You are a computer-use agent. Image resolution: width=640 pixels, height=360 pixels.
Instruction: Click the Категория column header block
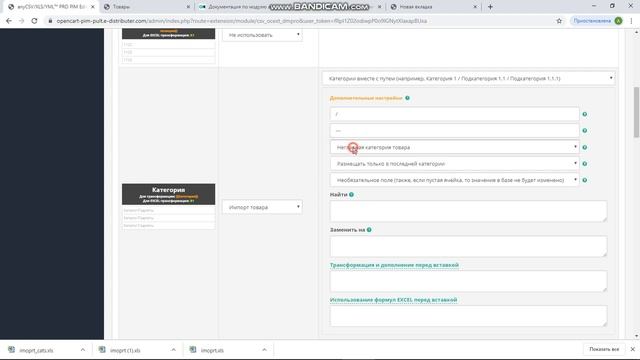click(x=169, y=194)
